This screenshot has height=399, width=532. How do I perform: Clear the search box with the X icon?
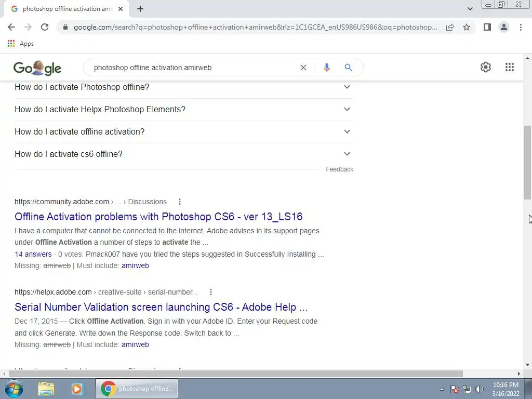pos(303,68)
